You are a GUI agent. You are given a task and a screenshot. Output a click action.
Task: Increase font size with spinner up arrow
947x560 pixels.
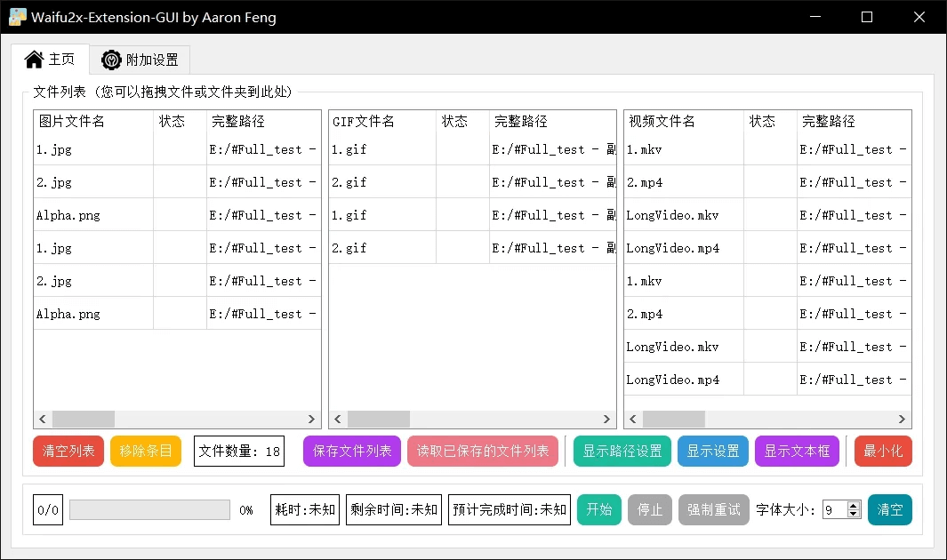854,506
